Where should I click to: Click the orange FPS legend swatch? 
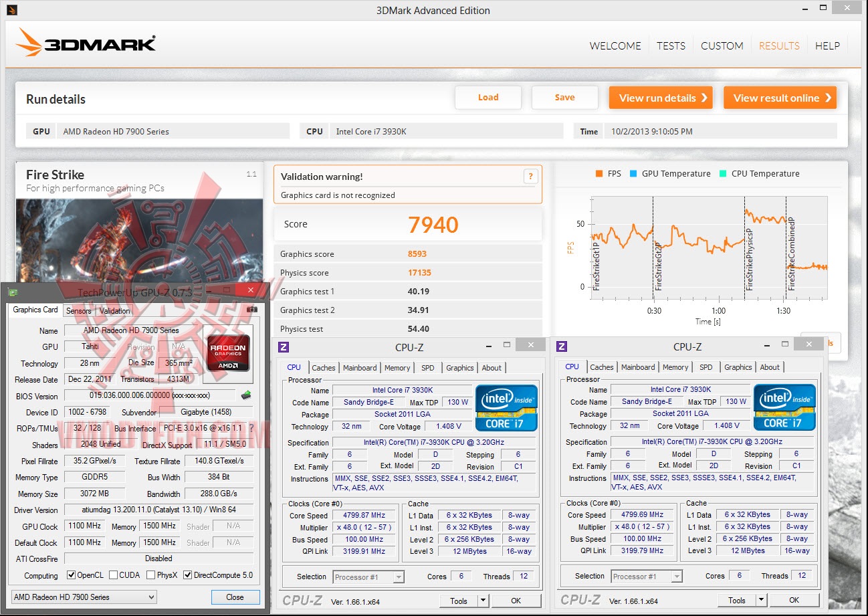point(599,174)
